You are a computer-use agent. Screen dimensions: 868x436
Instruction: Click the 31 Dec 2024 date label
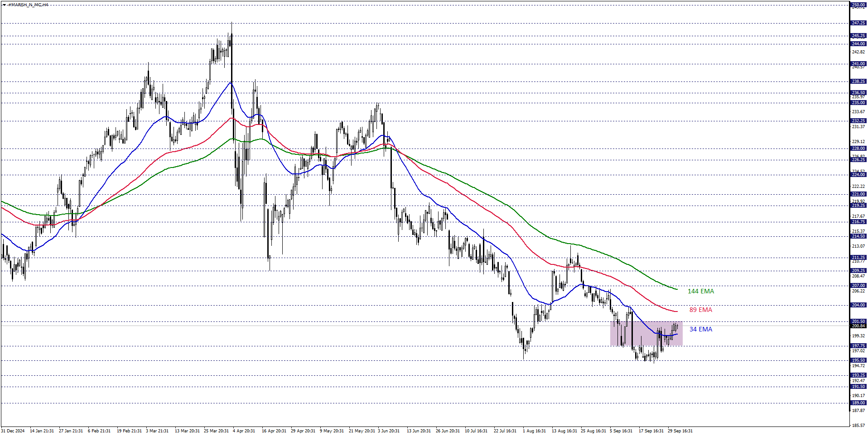pyautogui.click(x=13, y=431)
